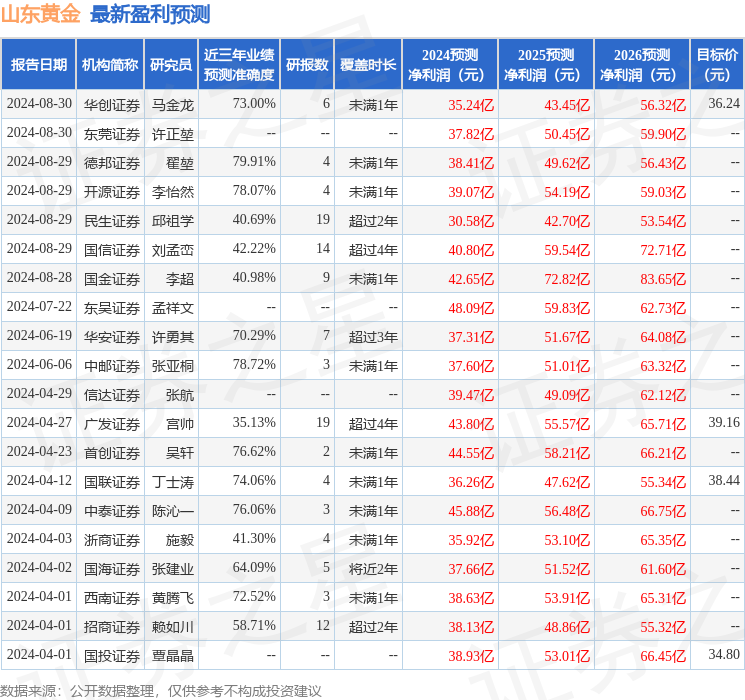Click the 招商证券 institution cell
The width and height of the screenshot is (745, 700).
(x=112, y=627)
